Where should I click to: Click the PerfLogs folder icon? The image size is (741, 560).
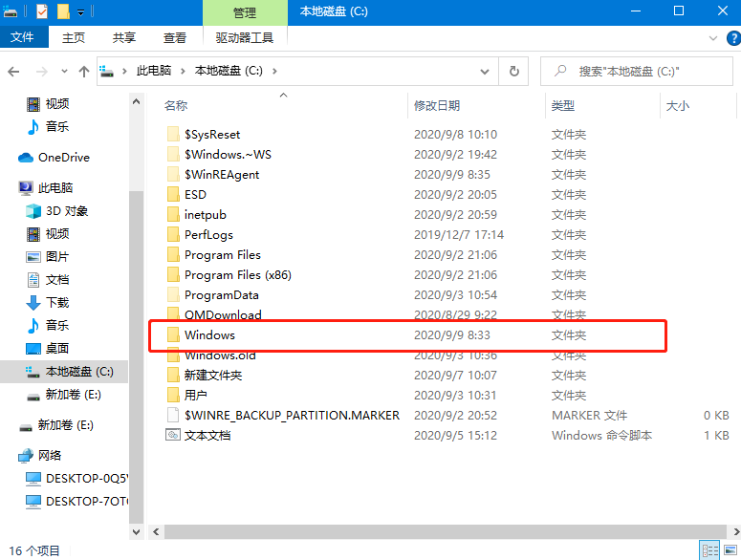tap(173, 235)
